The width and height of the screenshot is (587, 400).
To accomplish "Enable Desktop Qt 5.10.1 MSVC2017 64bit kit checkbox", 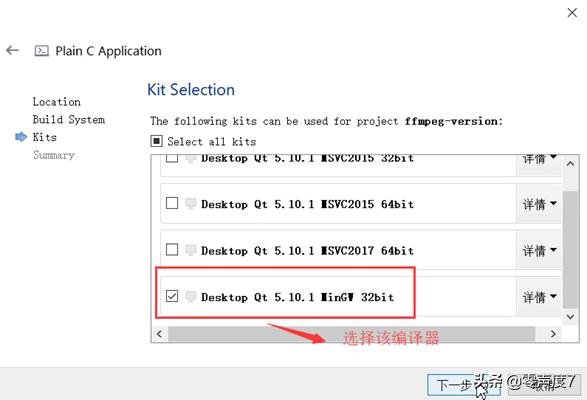I will (172, 250).
